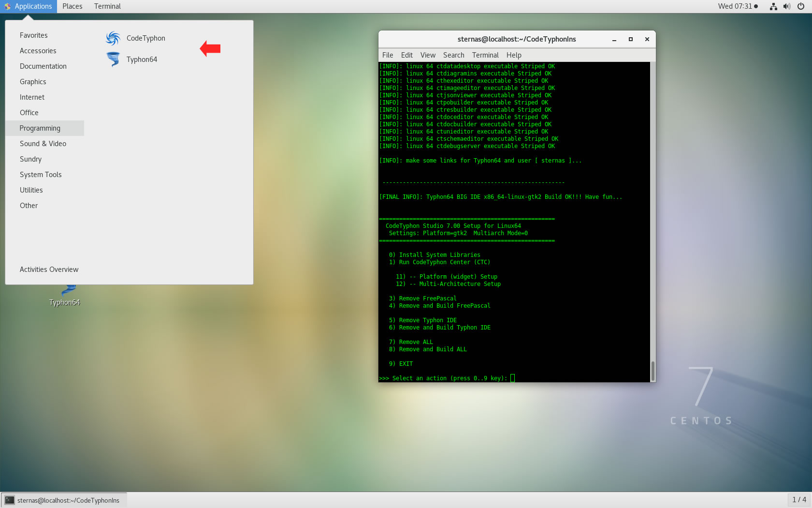Select the Internet category
This screenshot has height=508, width=812.
(44, 97)
